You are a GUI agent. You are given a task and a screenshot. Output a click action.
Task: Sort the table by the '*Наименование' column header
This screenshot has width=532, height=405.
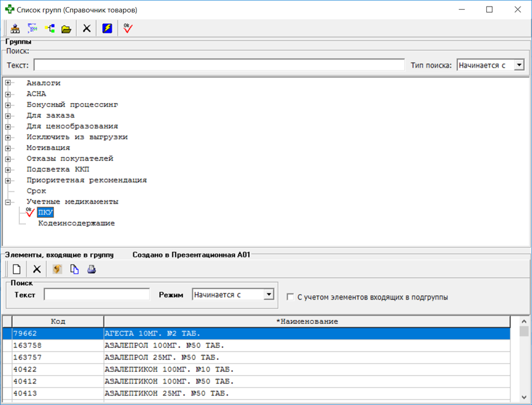(307, 321)
